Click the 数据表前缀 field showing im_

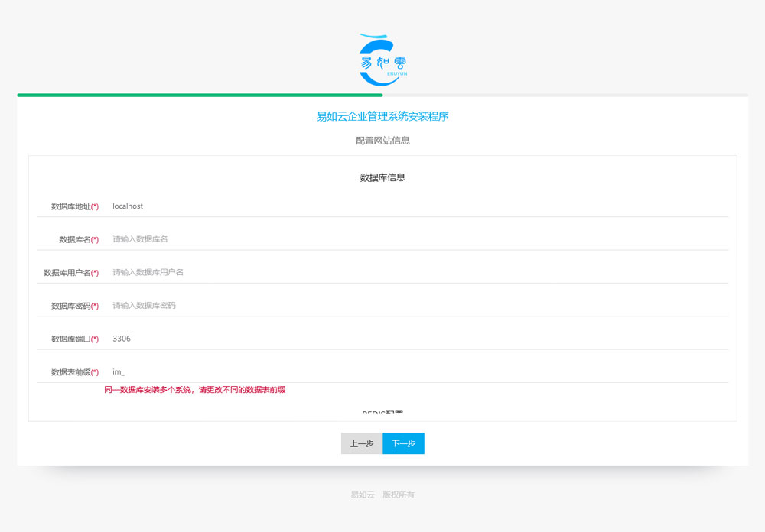coord(415,372)
